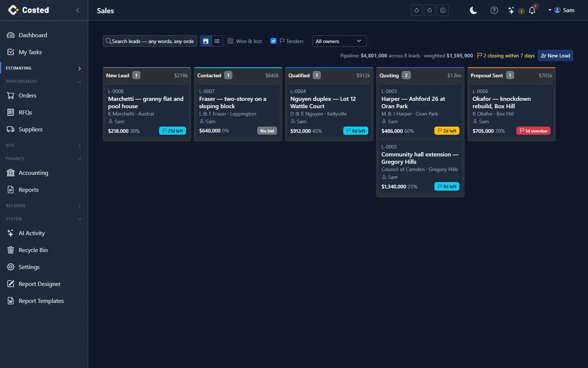This screenshot has height=368, width=588.
Task: Click Council of Camden · Gregory Hills text
Action: [x=420, y=170]
